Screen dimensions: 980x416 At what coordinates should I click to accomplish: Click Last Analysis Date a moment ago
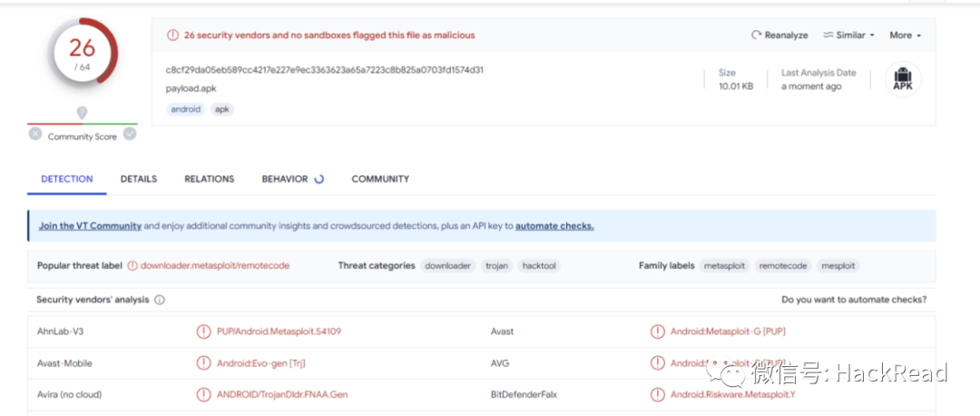(x=811, y=87)
